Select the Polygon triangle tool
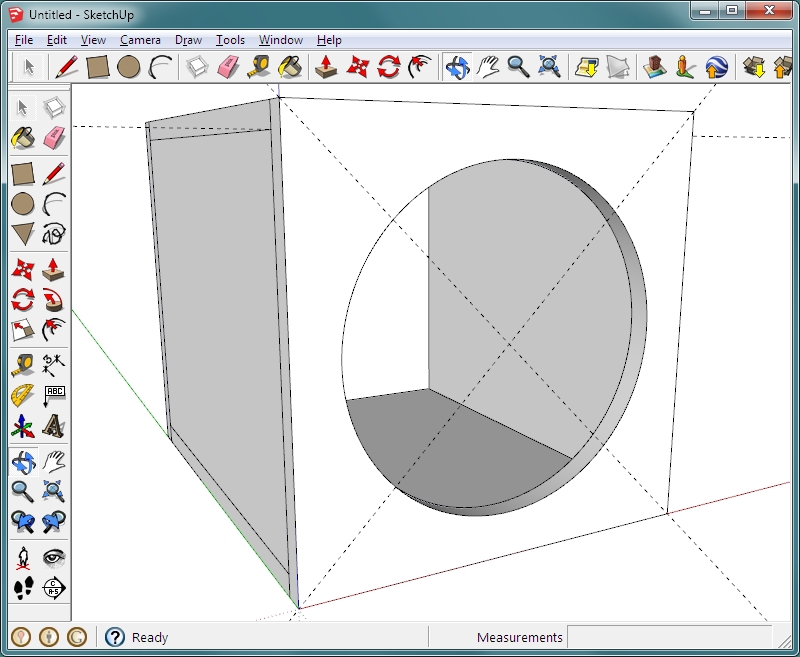The image size is (800, 657). click(22, 234)
